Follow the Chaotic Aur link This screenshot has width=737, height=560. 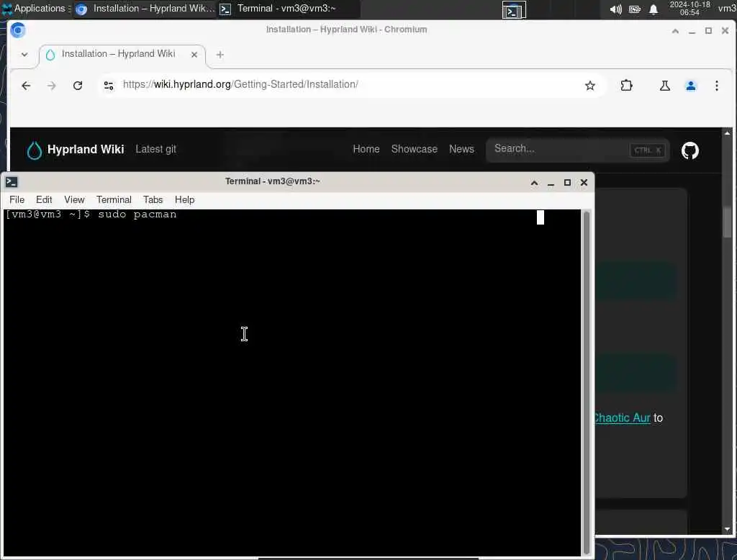pyautogui.click(x=623, y=417)
